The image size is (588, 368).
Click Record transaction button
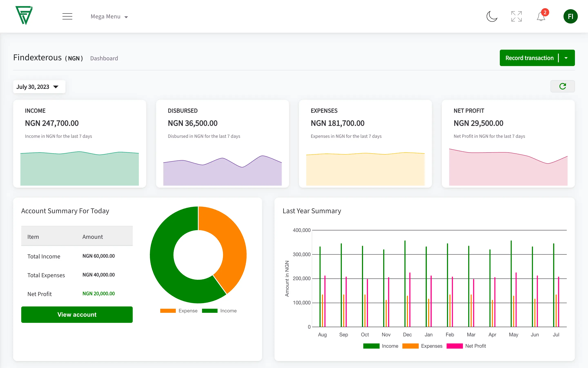tap(529, 58)
